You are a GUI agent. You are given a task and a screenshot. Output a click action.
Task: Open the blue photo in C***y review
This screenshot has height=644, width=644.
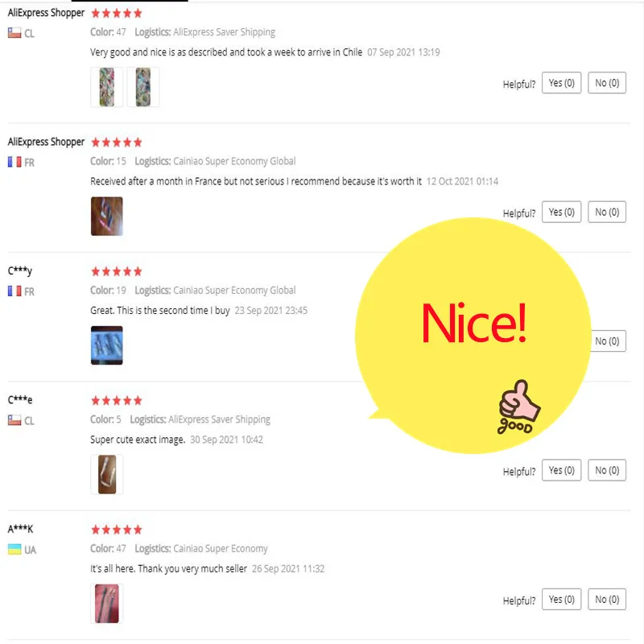(107, 345)
